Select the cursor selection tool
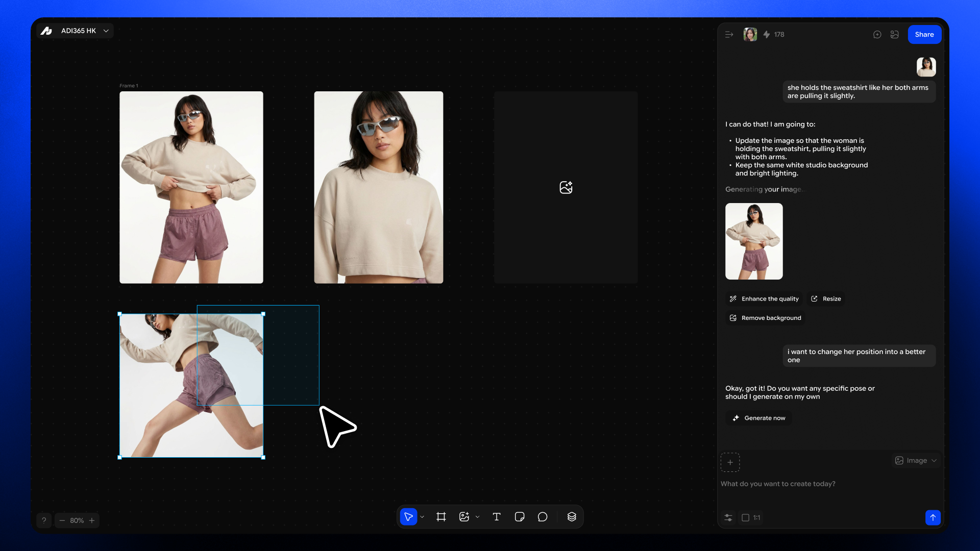980x551 pixels. point(408,516)
